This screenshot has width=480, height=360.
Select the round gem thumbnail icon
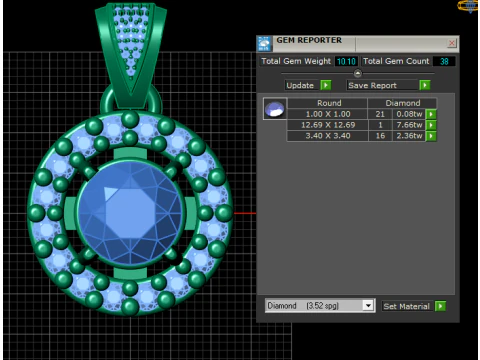[275, 109]
